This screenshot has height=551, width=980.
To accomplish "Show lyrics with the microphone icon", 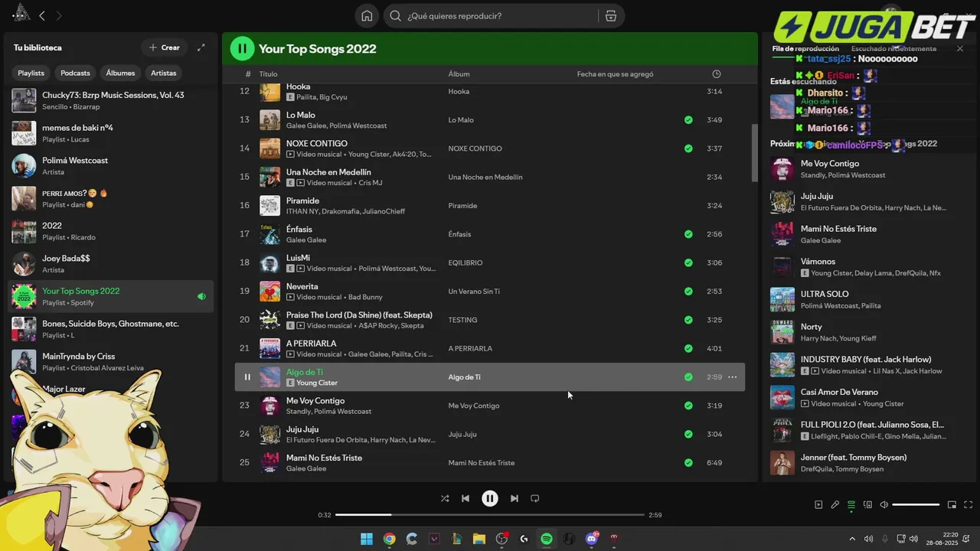I will click(x=835, y=505).
